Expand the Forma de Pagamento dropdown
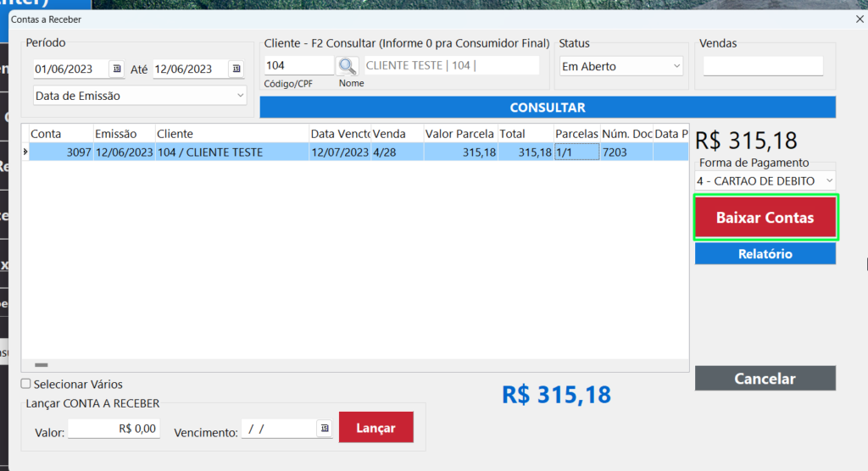The height and width of the screenshot is (471, 868). [828, 180]
